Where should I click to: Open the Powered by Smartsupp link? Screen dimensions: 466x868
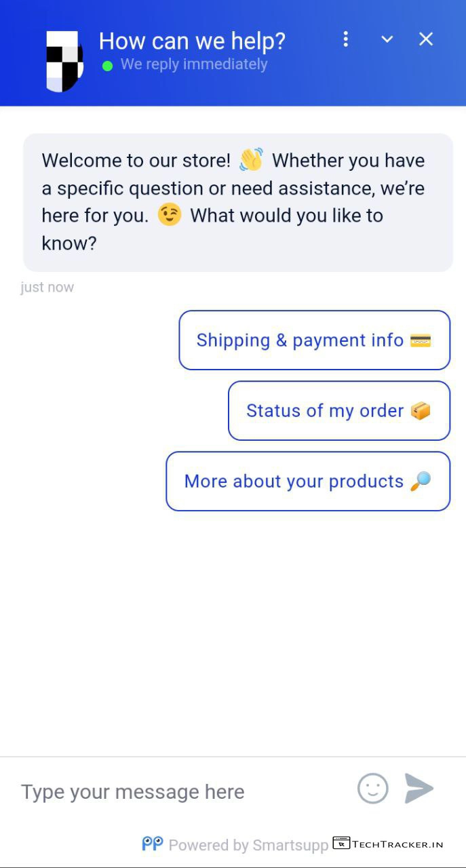pos(248,845)
